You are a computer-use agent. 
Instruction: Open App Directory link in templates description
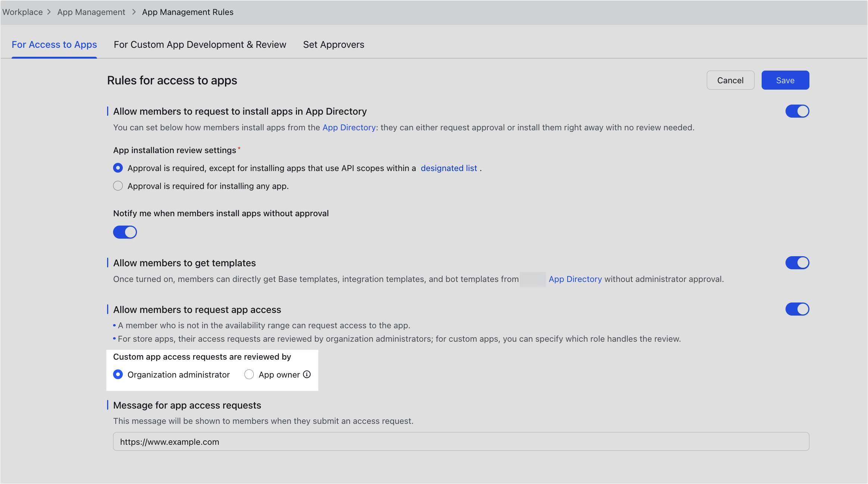coord(575,279)
